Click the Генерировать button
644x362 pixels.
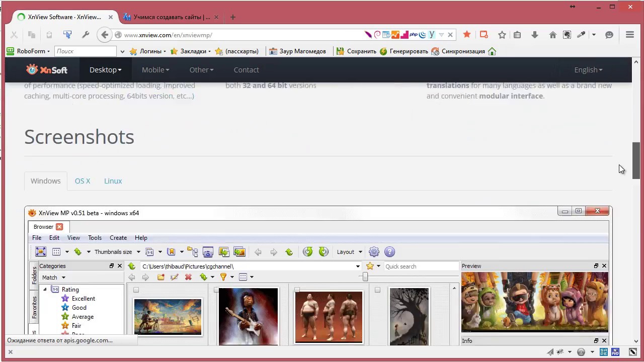(404, 51)
